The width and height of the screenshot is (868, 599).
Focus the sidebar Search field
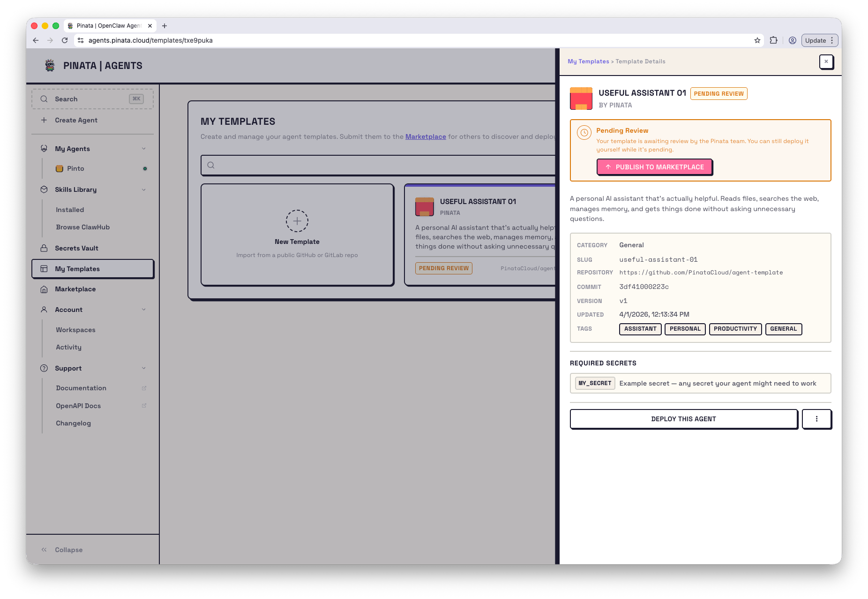click(93, 99)
